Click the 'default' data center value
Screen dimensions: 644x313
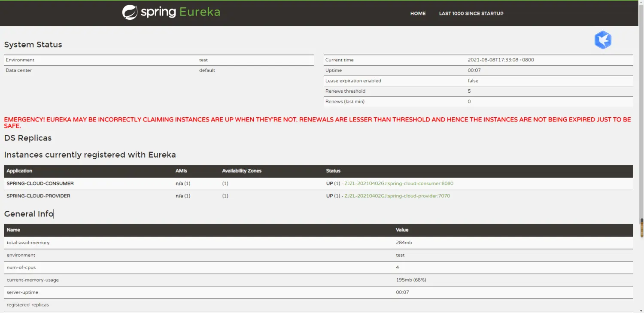coord(207,70)
